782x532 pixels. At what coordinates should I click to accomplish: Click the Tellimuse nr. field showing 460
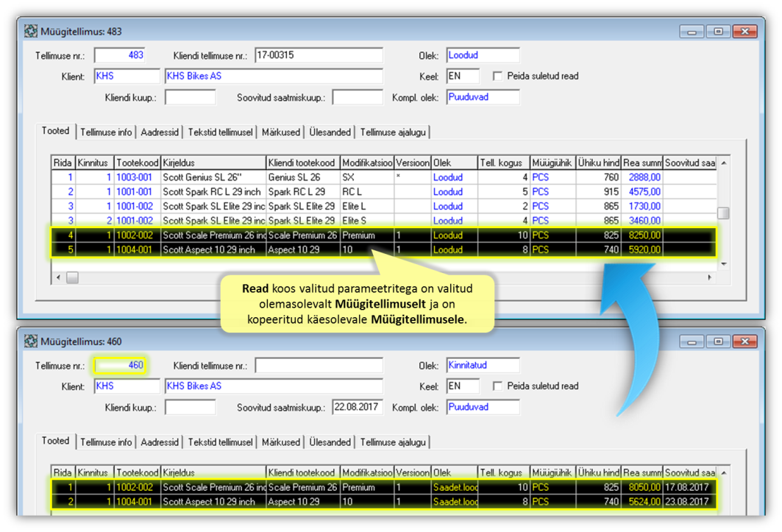click(120, 365)
